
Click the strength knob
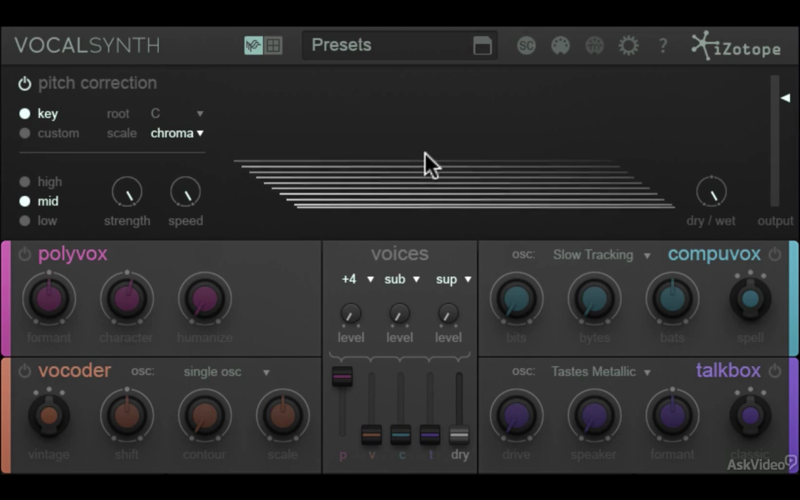point(127,192)
